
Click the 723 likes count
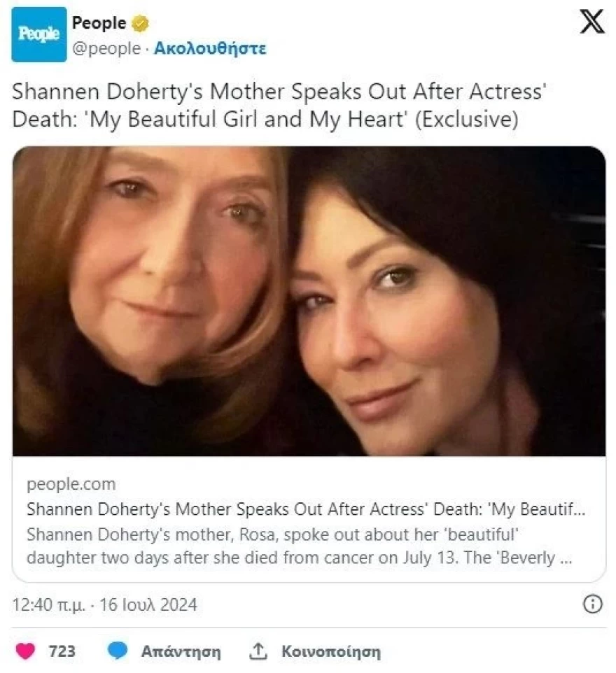point(62,651)
